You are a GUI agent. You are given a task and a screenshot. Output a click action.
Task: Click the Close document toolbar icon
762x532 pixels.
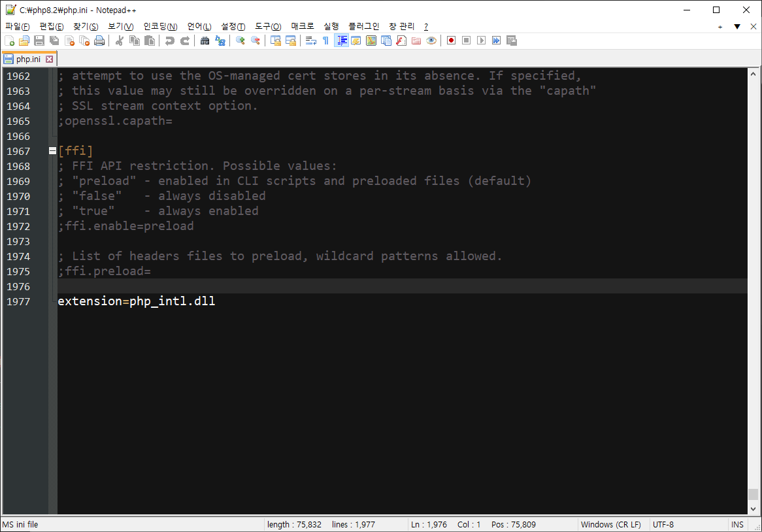(69, 41)
